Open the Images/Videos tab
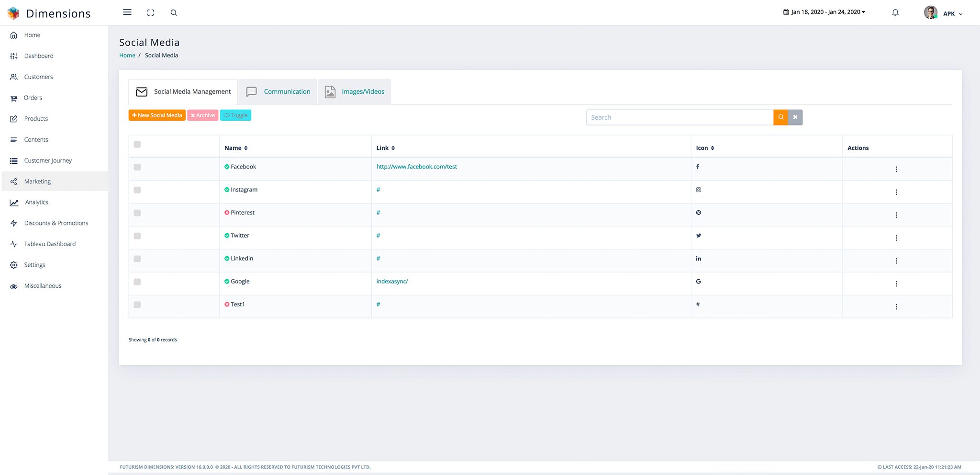 [x=355, y=91]
